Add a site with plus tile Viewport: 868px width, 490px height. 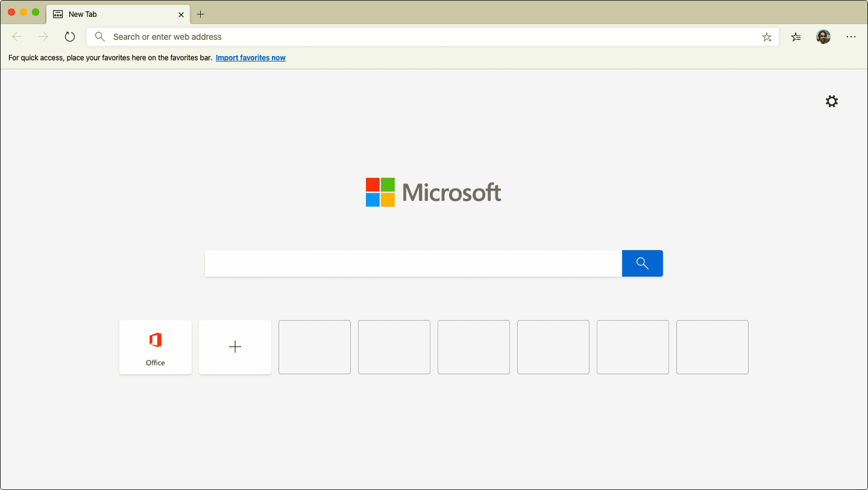235,347
